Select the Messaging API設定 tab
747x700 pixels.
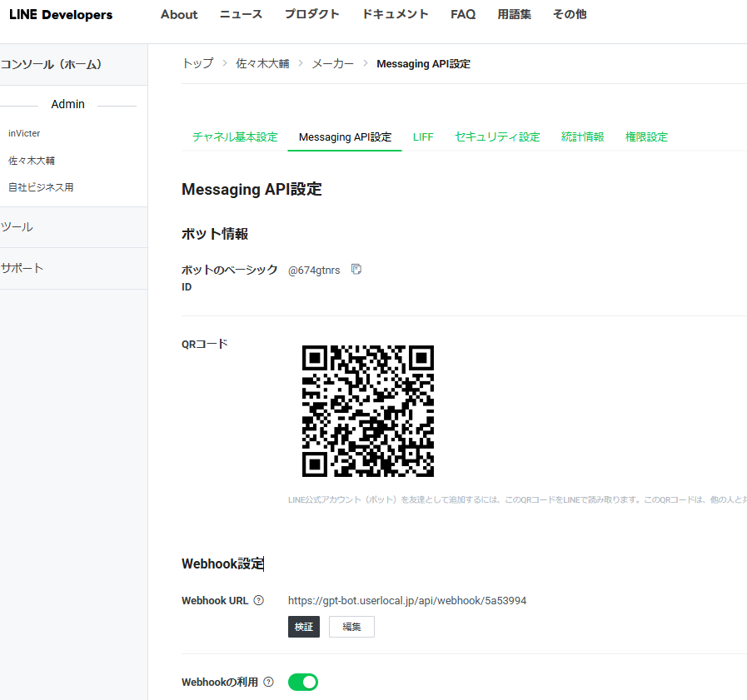(x=345, y=137)
